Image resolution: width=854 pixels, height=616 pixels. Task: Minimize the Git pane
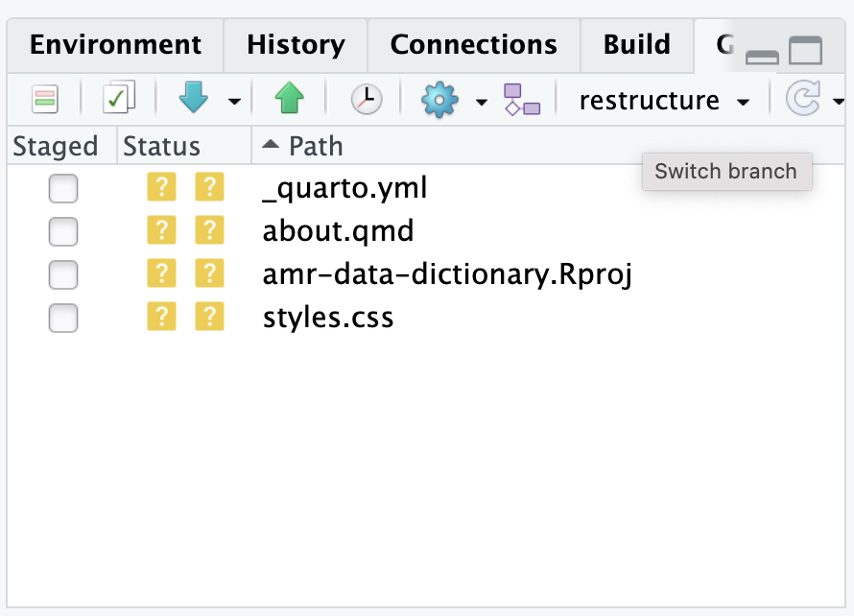(762, 57)
